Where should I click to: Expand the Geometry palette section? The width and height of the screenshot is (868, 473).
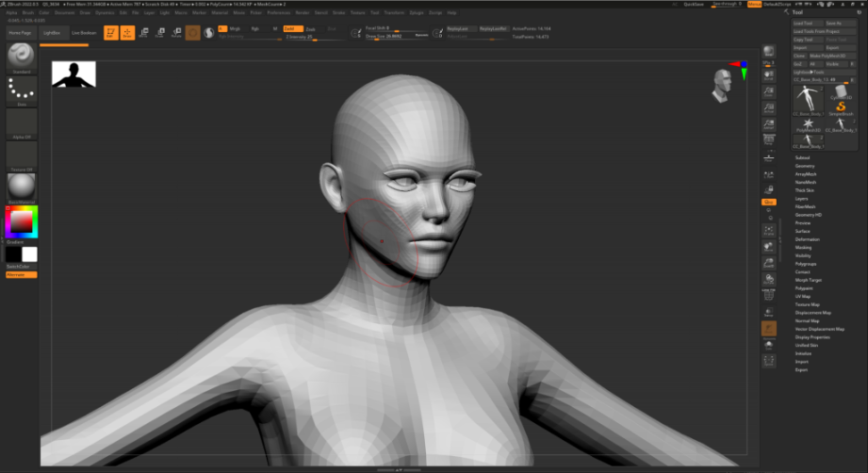[804, 166]
